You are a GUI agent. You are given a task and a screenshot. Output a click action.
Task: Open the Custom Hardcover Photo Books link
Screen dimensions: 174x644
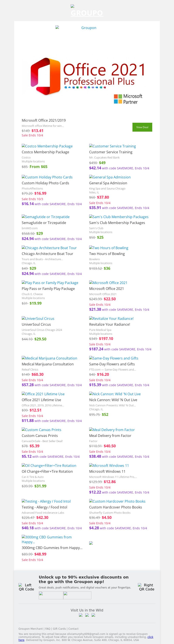tap(117, 501)
